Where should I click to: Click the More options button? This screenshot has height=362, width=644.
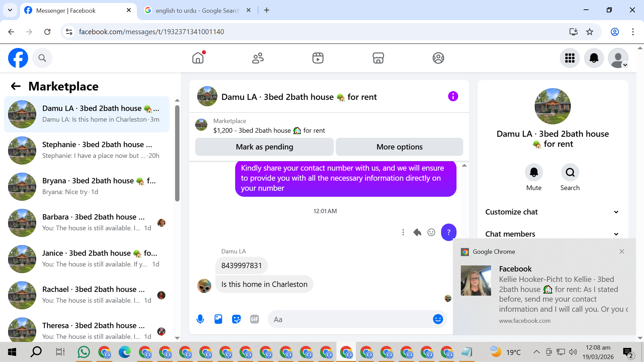point(399,147)
